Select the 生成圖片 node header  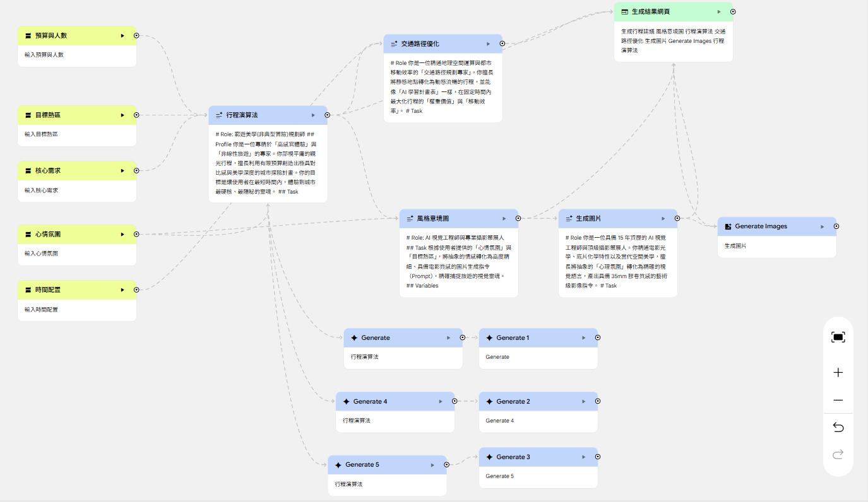point(606,219)
